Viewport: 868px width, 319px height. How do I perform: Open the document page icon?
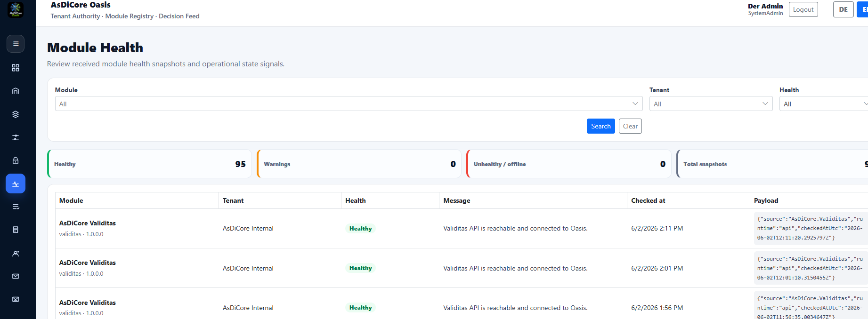(x=16, y=230)
